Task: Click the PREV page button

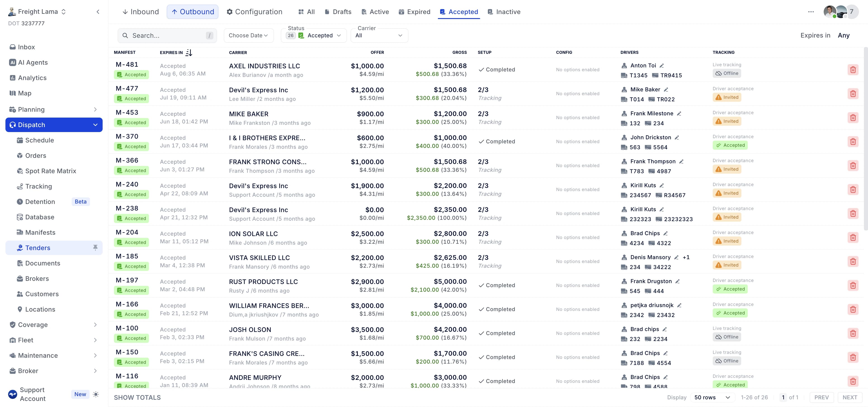Action: coord(821,398)
